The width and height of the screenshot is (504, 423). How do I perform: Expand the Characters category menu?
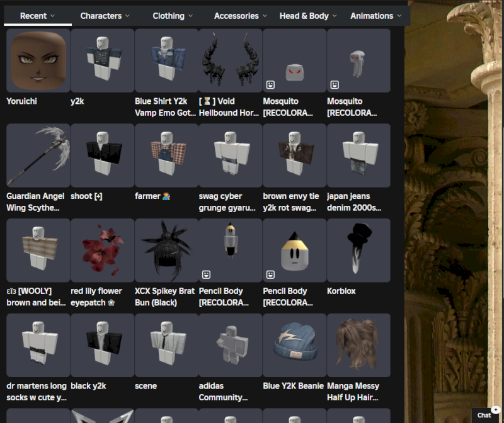point(105,16)
